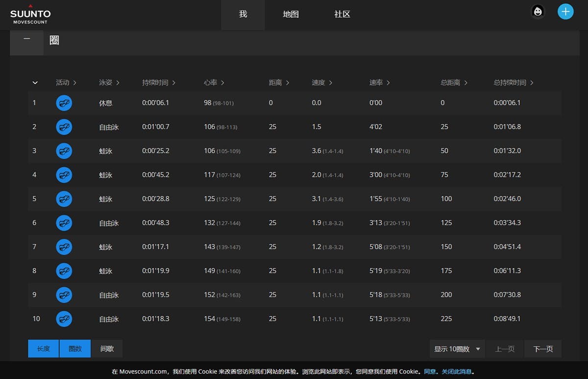This screenshot has height=379, width=588.
Task: Click swim icon for lap 7
Action: pos(64,247)
